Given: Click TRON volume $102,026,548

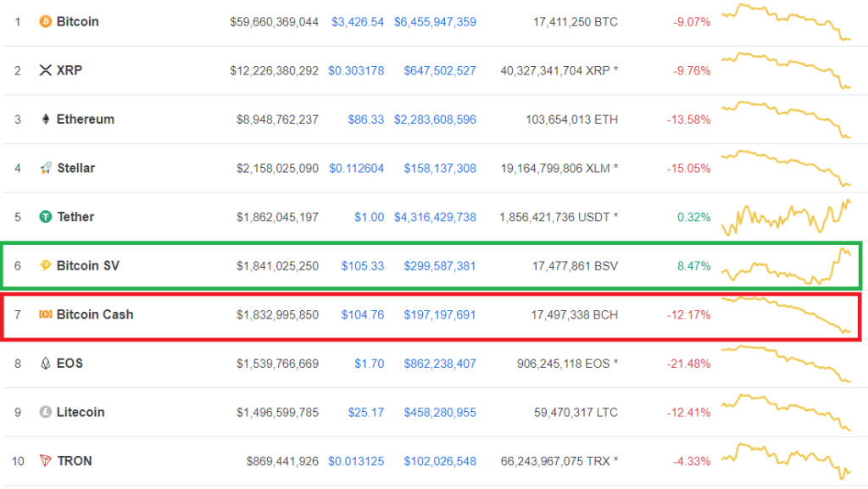Looking at the screenshot, I should tap(440, 461).
